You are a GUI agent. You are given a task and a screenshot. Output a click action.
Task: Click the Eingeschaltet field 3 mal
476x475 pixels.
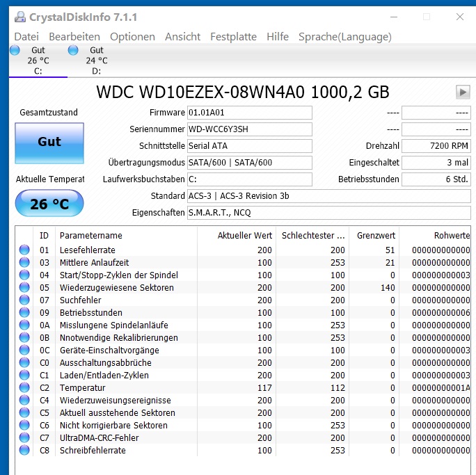pyautogui.click(x=436, y=163)
